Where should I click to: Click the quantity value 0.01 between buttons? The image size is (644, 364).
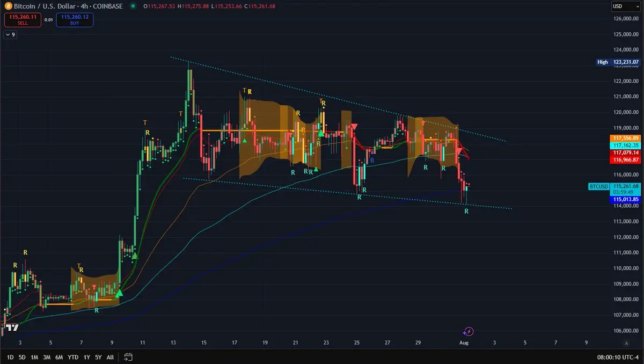point(48,20)
